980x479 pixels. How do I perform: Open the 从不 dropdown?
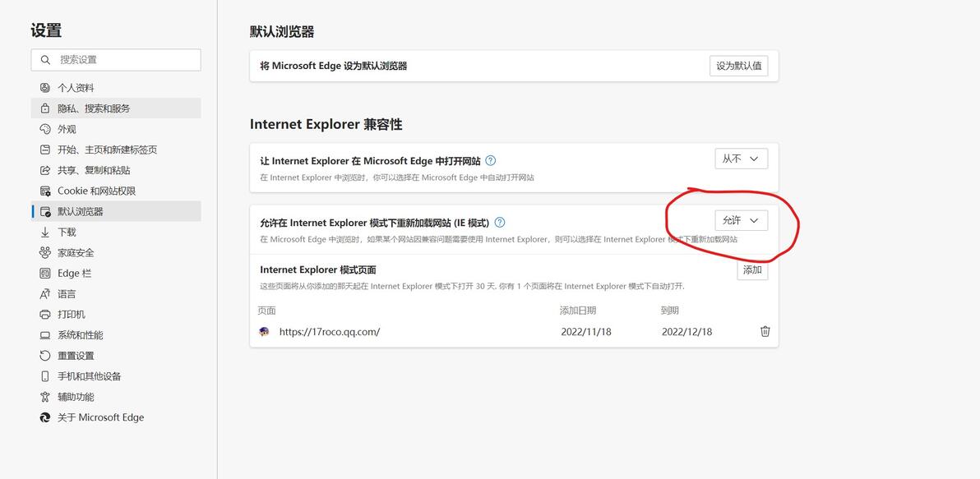(x=742, y=159)
